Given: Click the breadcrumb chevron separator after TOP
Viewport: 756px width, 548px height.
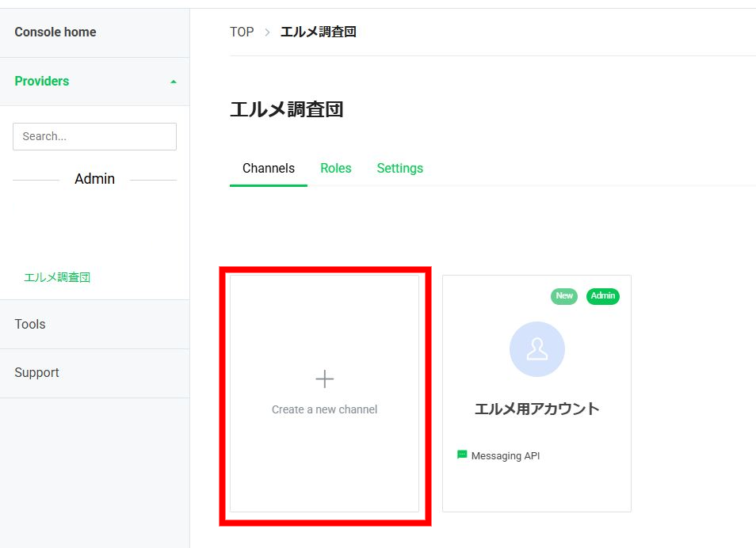Looking at the screenshot, I should [267, 32].
